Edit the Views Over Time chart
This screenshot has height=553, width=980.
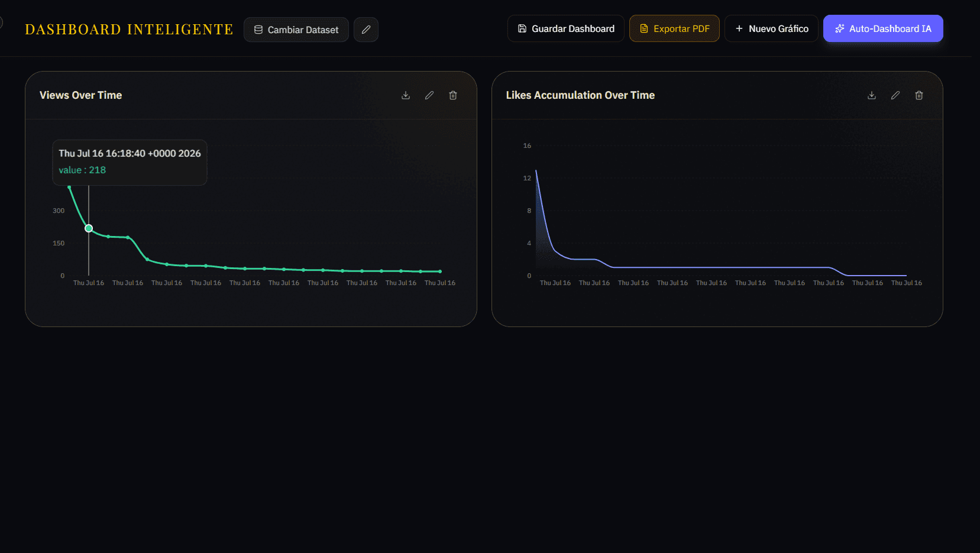click(x=429, y=95)
